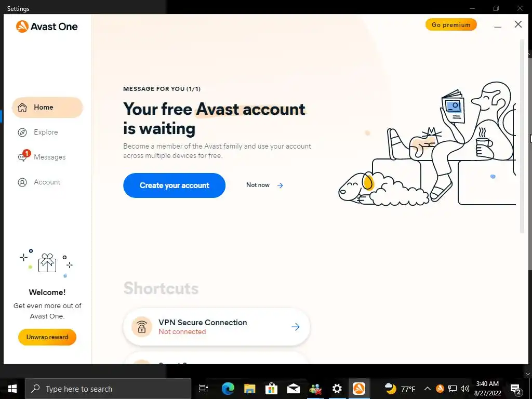Open Messages with notification badge

(42, 157)
